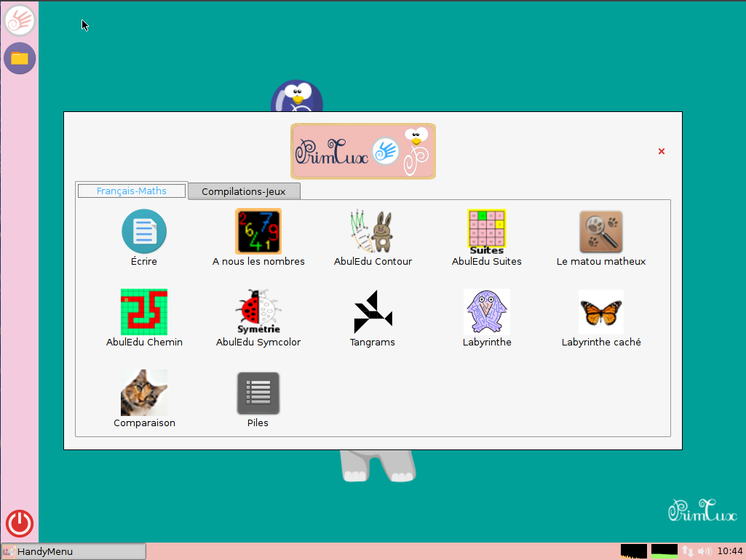
Task: Click the HandyMenu hand icon in sidebar
Action: point(20,20)
